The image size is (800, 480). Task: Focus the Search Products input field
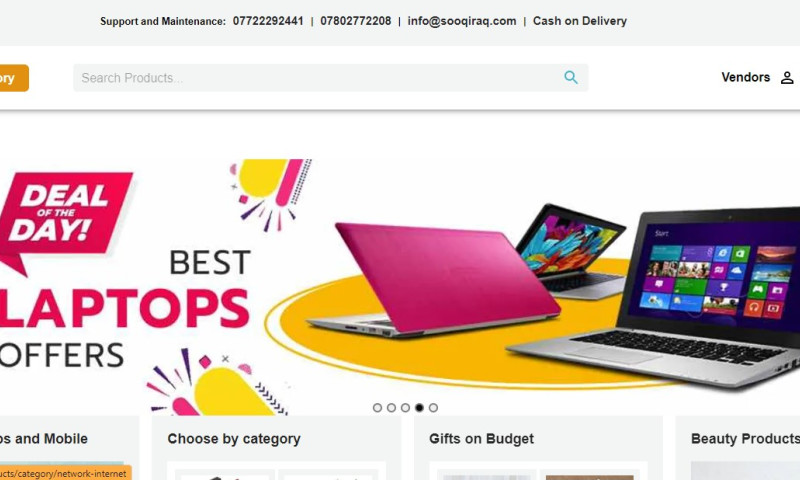(x=316, y=78)
